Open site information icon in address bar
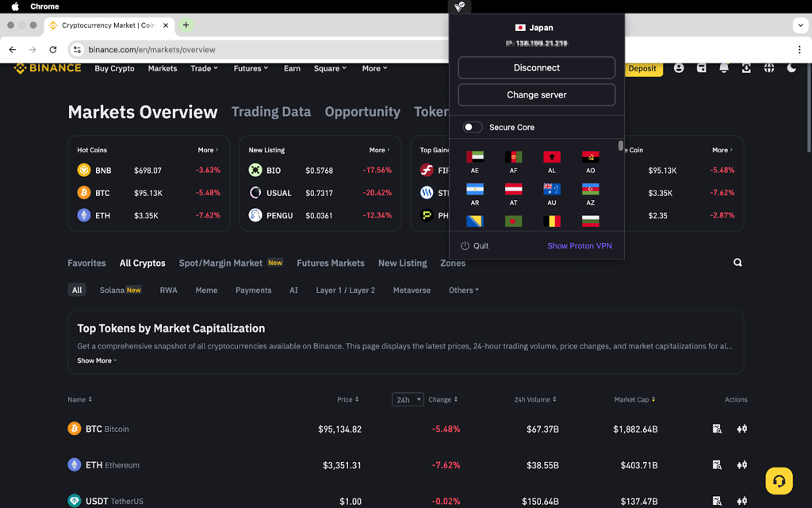 (77, 50)
